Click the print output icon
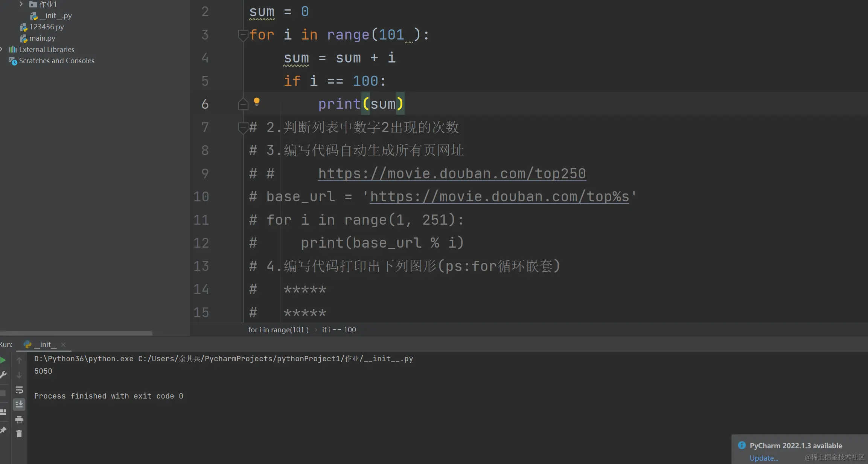The width and height of the screenshot is (868, 464). click(19, 419)
